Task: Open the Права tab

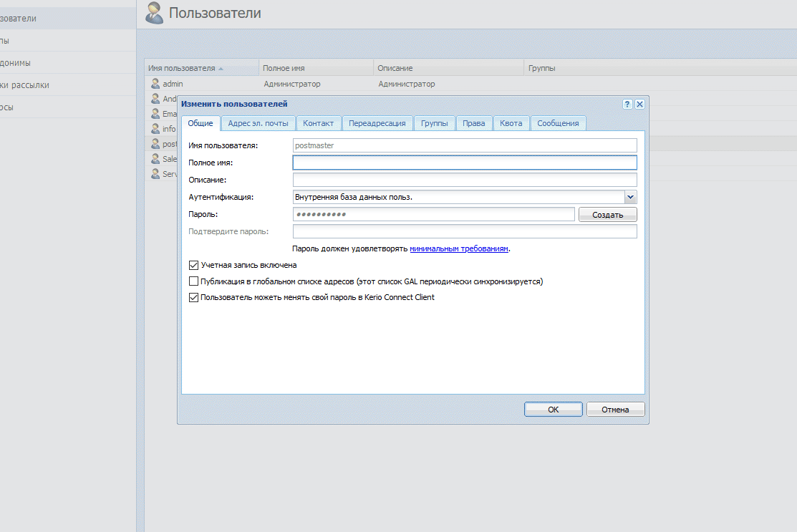Action: tap(473, 123)
